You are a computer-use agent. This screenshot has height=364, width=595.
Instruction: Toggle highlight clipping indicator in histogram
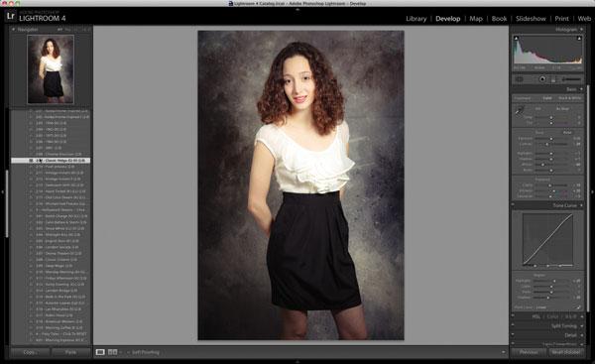click(579, 39)
